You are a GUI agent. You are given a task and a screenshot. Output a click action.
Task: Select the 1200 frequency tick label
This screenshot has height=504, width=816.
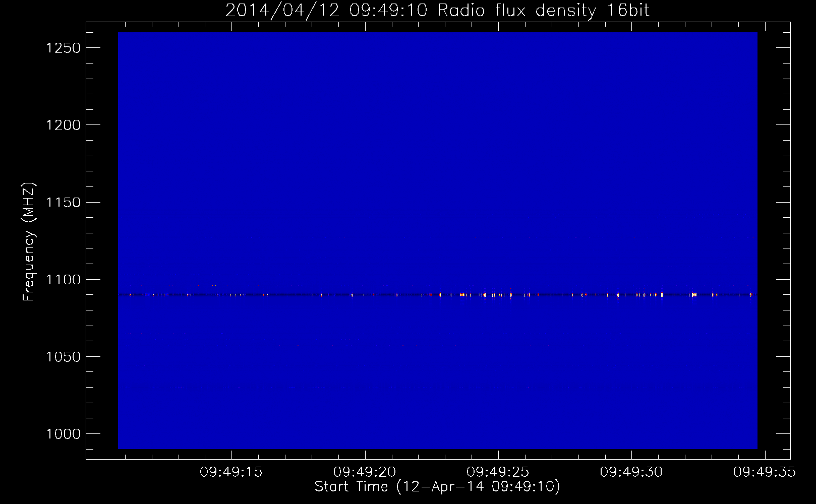pos(63,125)
